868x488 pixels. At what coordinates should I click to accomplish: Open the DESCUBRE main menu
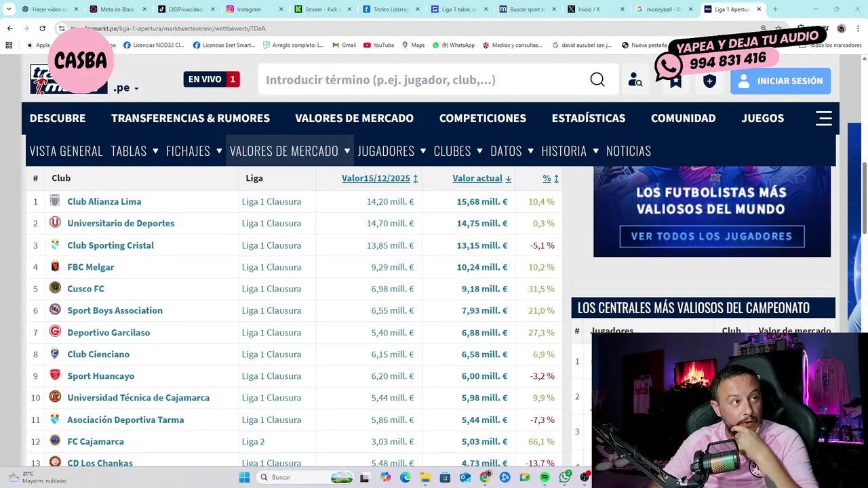tap(58, 118)
